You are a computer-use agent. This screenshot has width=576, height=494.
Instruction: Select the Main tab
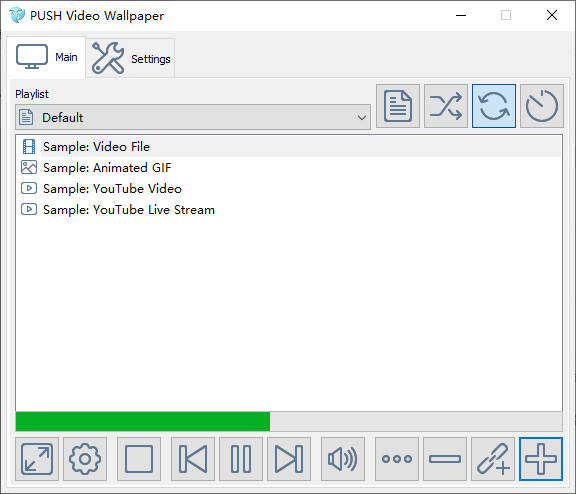tap(46, 57)
